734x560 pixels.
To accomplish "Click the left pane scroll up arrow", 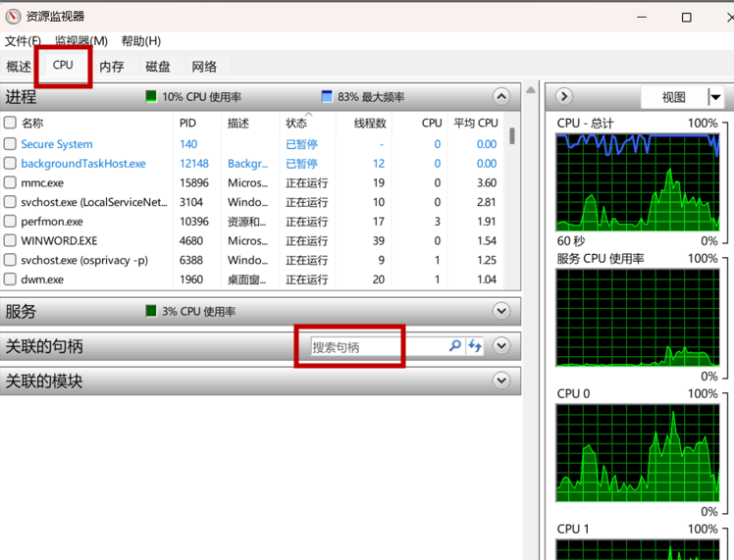I will (x=530, y=90).
